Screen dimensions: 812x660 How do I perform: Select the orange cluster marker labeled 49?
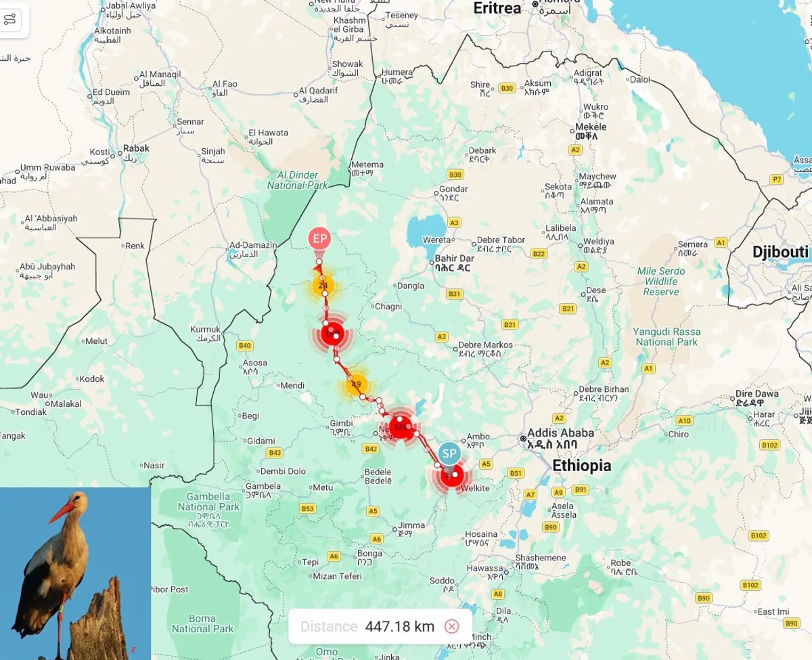[x=356, y=385]
